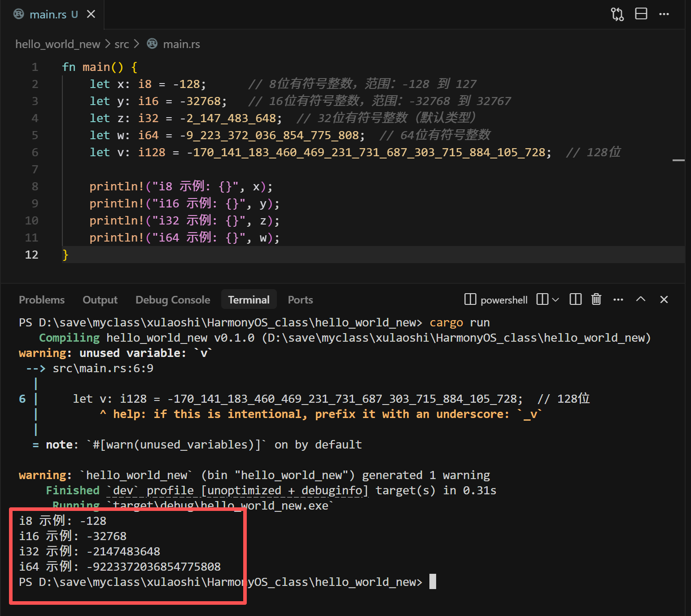Close the main.rs editor tab
The height and width of the screenshot is (616, 691).
pyautogui.click(x=91, y=14)
